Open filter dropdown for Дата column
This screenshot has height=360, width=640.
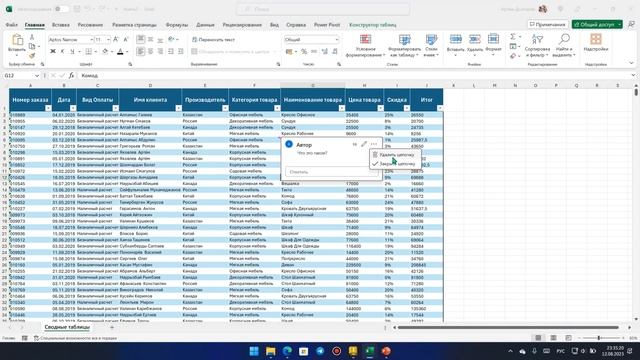[x=73, y=108]
